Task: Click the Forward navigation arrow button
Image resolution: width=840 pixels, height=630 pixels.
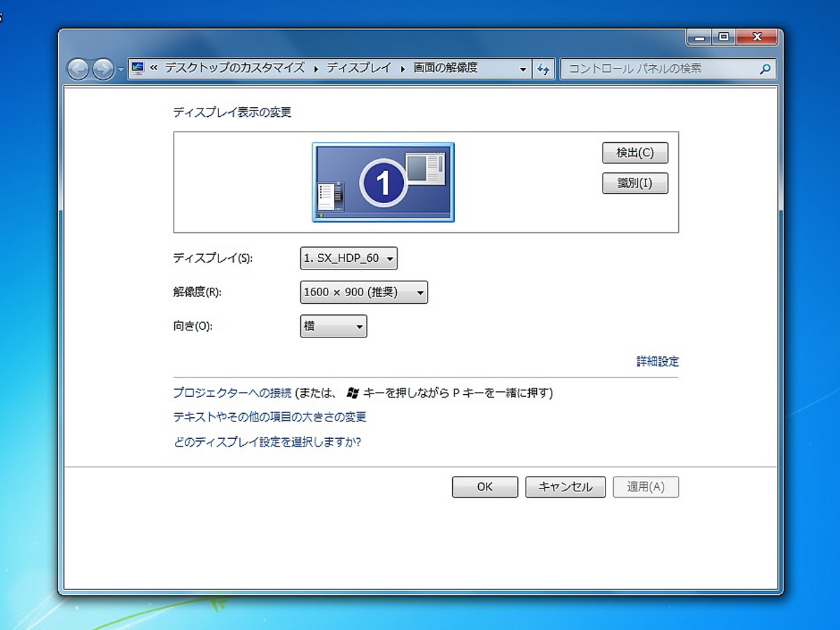Action: coord(103,69)
